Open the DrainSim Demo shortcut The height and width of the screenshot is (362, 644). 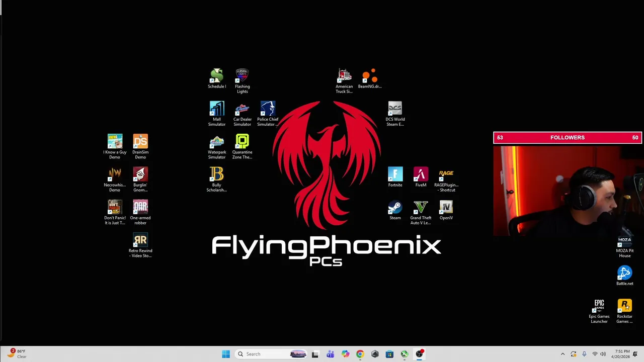140,147
